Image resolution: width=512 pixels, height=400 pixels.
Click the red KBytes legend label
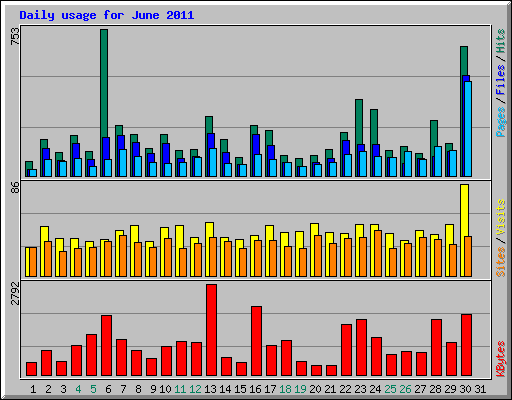click(x=500, y=359)
